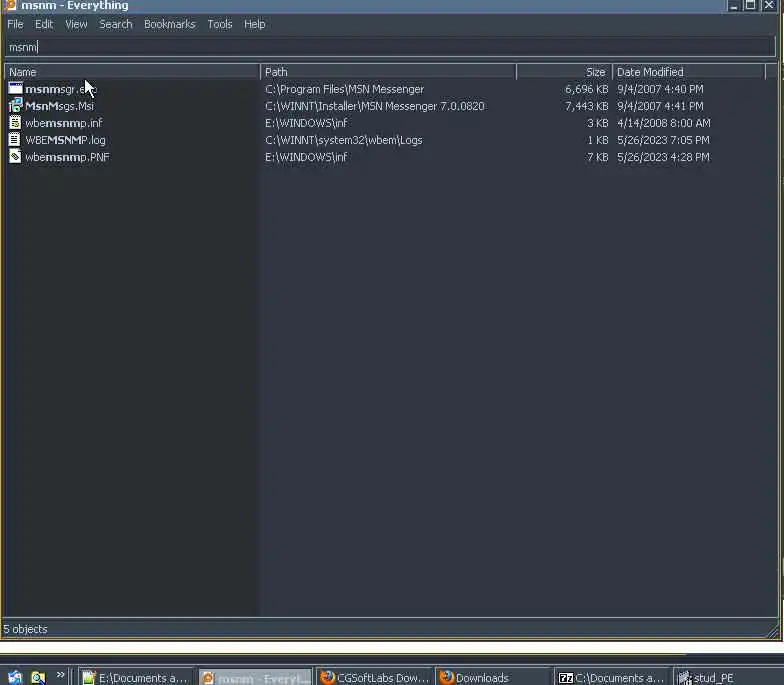The height and width of the screenshot is (685, 784).
Task: Expand quick launch overflow chevron
Action: click(60, 675)
